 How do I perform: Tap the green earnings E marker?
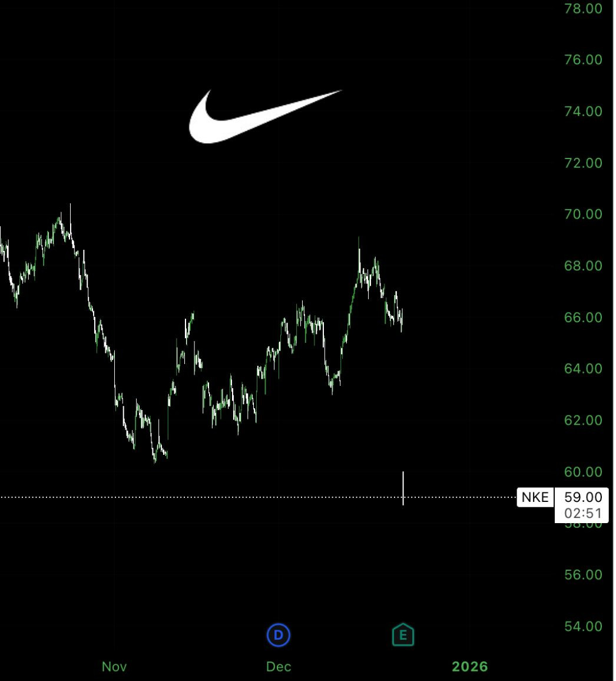click(x=403, y=635)
